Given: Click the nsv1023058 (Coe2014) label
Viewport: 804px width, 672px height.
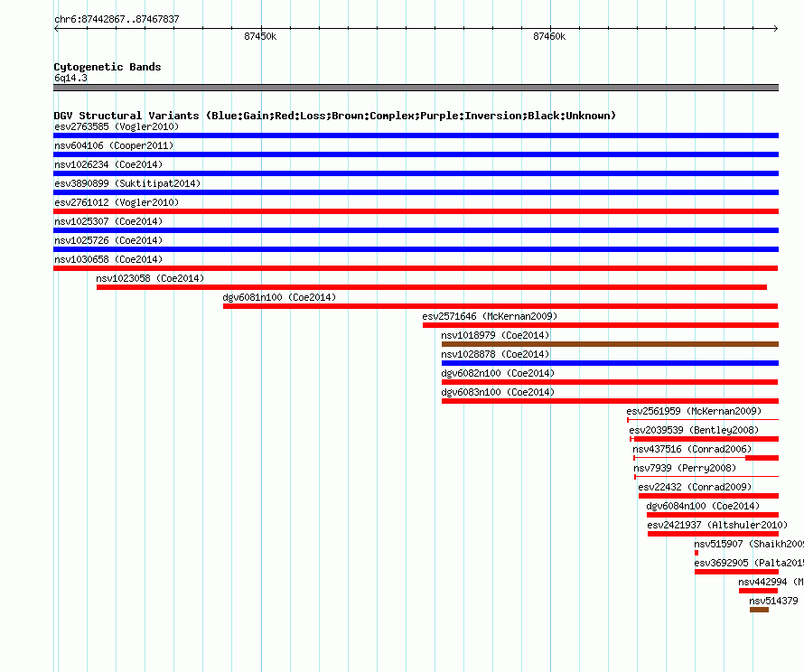Looking at the screenshot, I should [150, 278].
